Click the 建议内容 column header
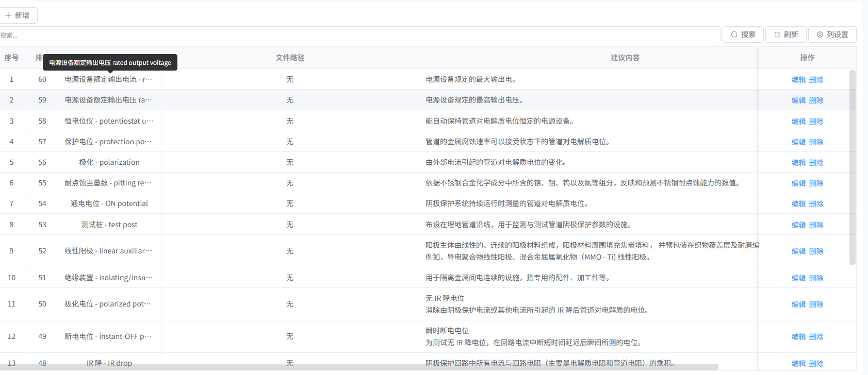The image size is (868, 375). point(625,58)
